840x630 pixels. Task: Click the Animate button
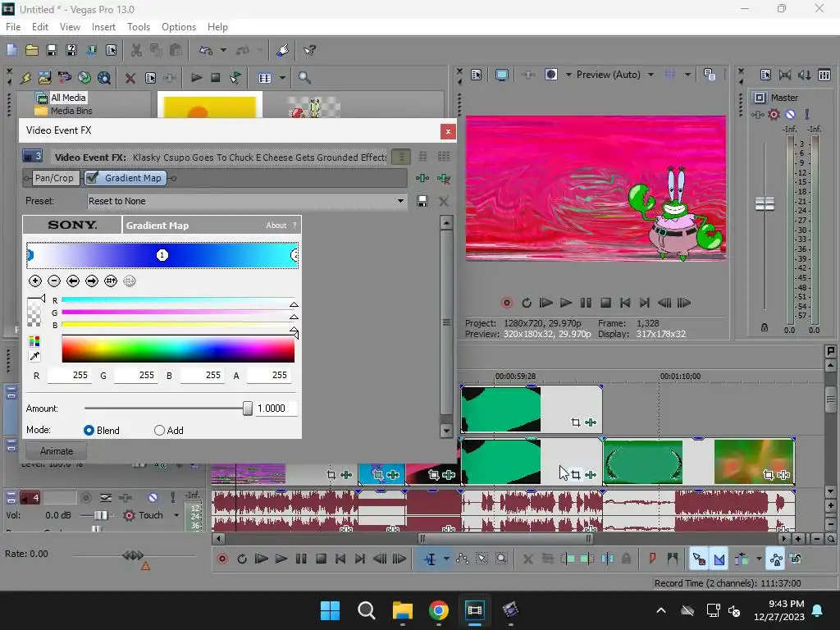[57, 451]
